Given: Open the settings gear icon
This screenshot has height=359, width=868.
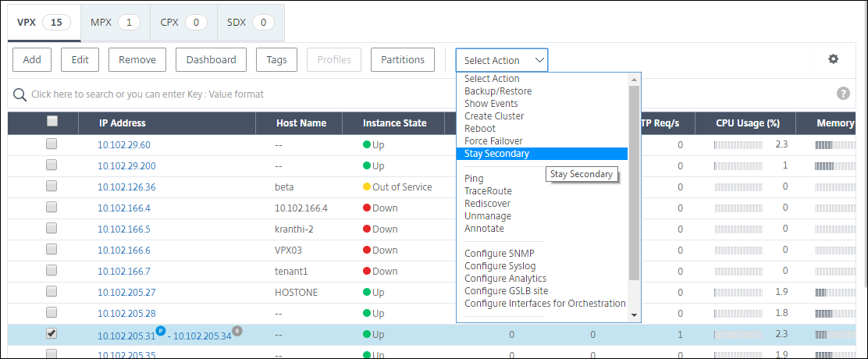Looking at the screenshot, I should (x=833, y=59).
